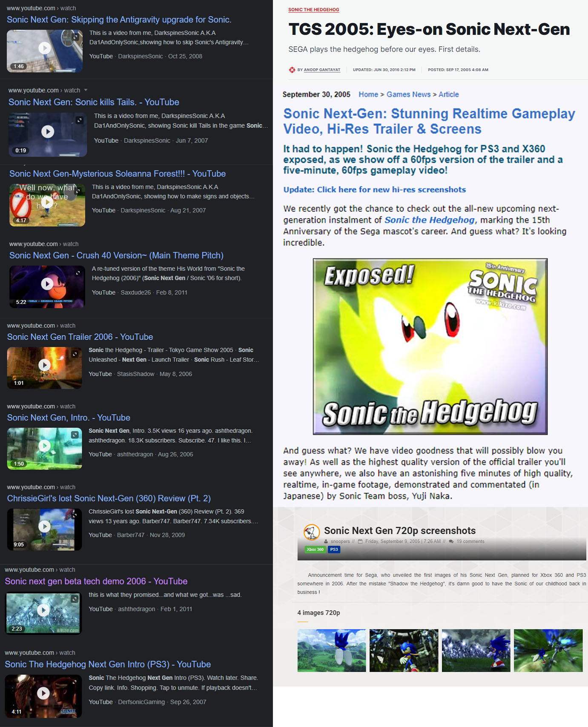Follow the italic 'Sonic the Hedgehog' text link

pyautogui.click(x=429, y=220)
